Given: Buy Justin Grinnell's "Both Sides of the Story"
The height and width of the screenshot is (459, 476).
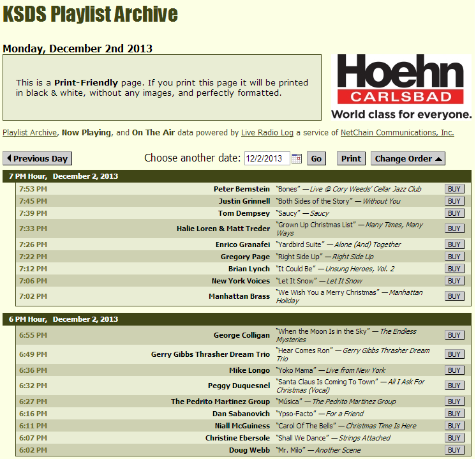Looking at the screenshot, I should tap(454, 201).
